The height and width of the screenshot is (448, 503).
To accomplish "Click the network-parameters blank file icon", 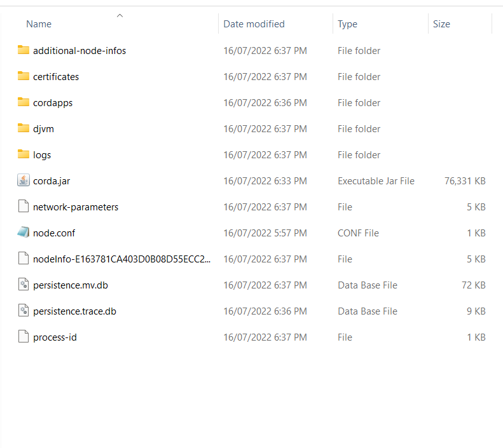I will point(24,207).
